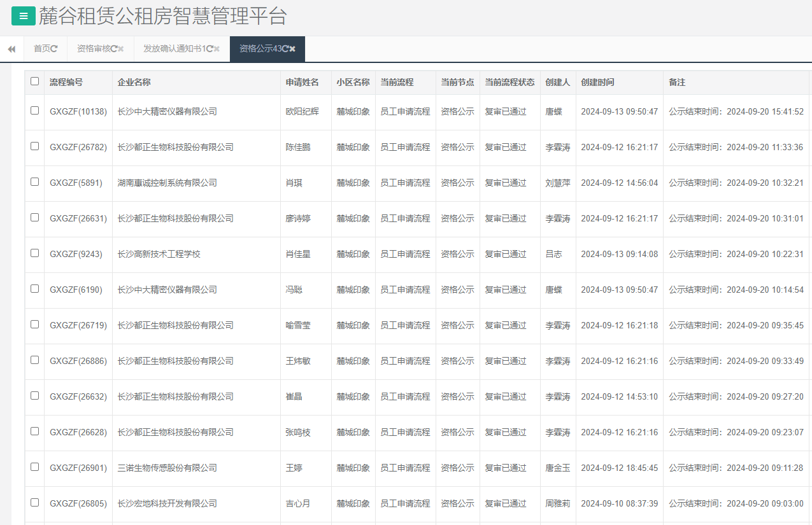Close the 资格审核 tab

pyautogui.click(x=120, y=48)
